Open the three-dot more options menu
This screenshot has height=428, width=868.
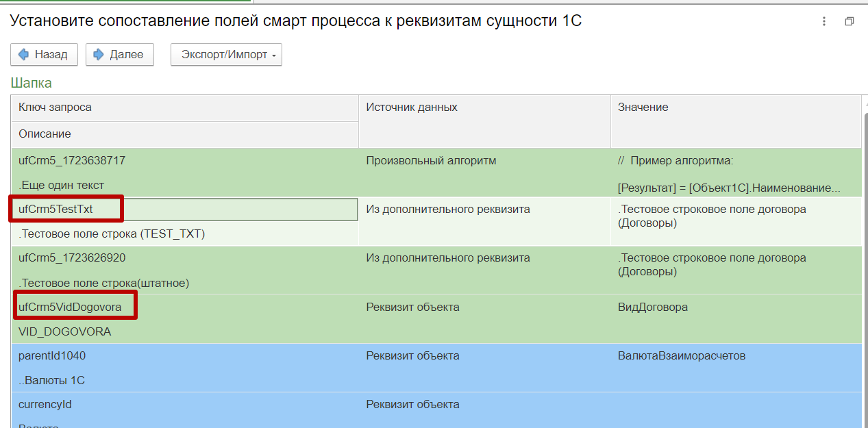(x=824, y=22)
